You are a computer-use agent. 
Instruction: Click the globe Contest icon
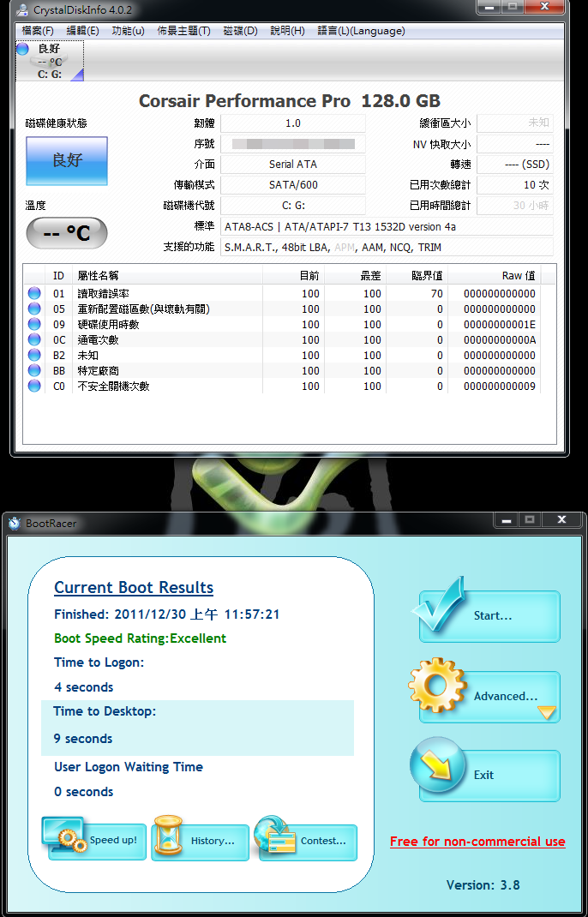pos(275,836)
